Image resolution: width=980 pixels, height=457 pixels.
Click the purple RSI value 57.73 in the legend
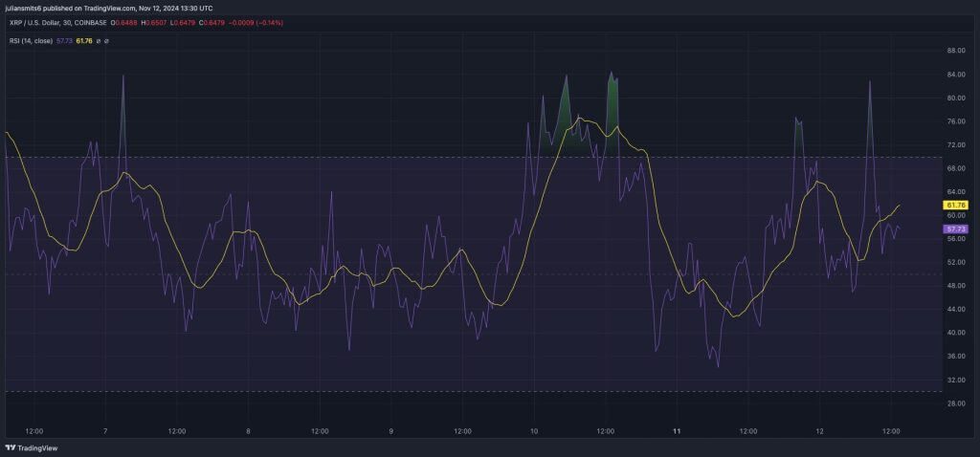click(x=64, y=40)
